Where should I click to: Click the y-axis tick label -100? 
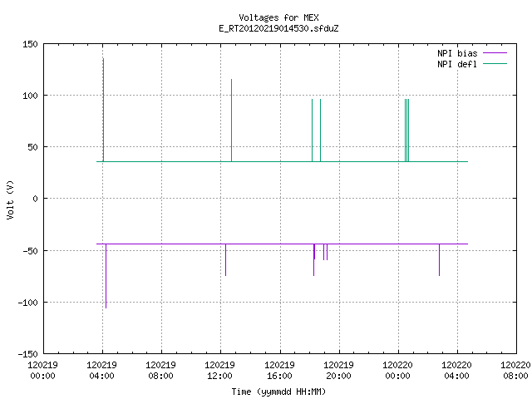click(x=27, y=303)
